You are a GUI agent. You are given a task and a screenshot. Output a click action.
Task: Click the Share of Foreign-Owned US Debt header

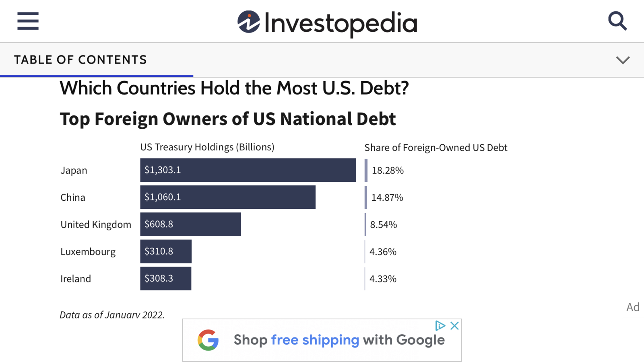(436, 148)
